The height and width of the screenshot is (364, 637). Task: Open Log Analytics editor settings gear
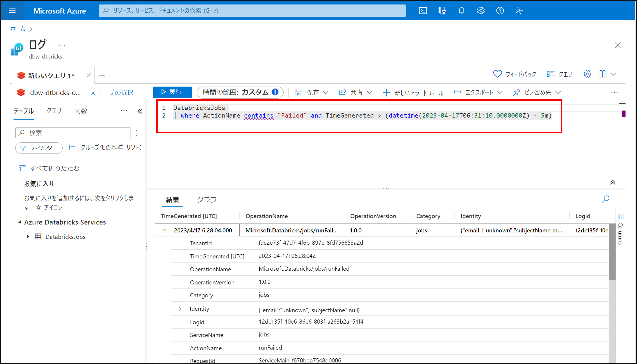click(588, 74)
